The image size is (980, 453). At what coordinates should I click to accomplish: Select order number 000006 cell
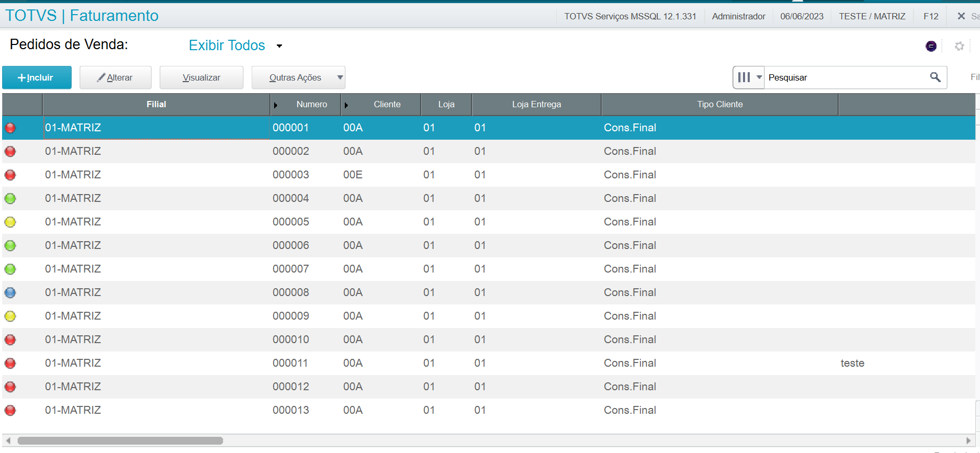click(290, 245)
